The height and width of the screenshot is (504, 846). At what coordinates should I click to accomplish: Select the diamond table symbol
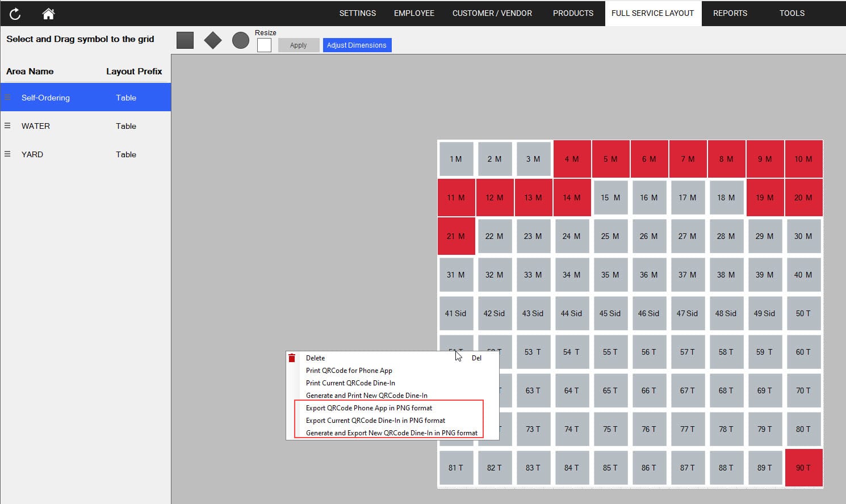tap(213, 40)
